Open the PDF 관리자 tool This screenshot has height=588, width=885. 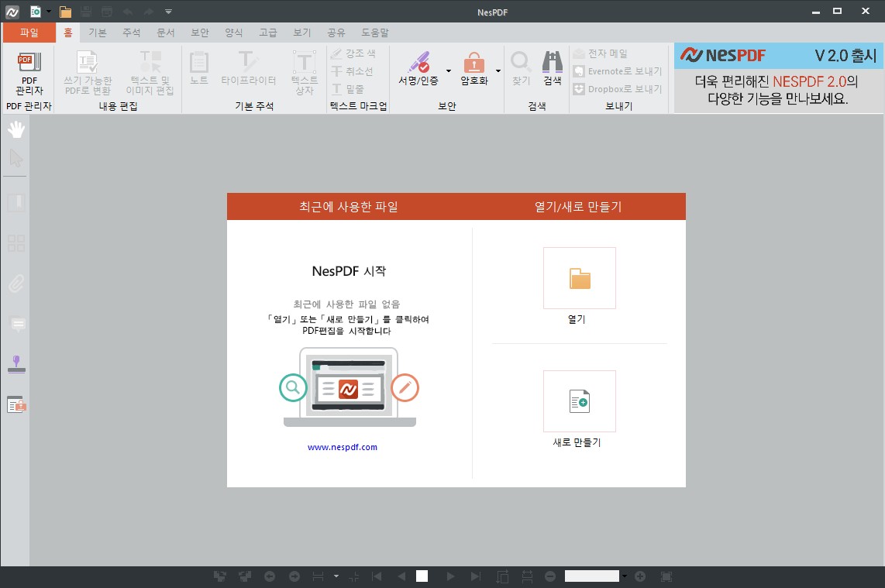(x=29, y=72)
